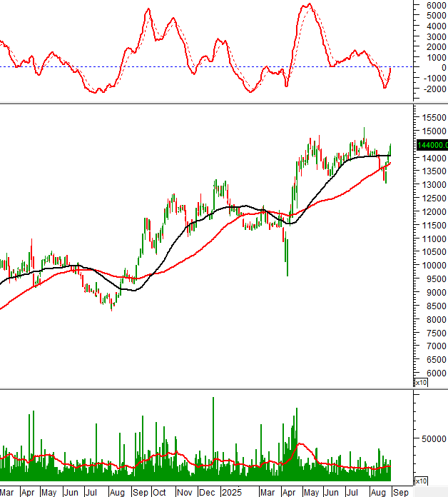Viewport: 448px width, 497px height.
Task: Click the 2025 year label on time axis
Action: pyautogui.click(x=232, y=492)
